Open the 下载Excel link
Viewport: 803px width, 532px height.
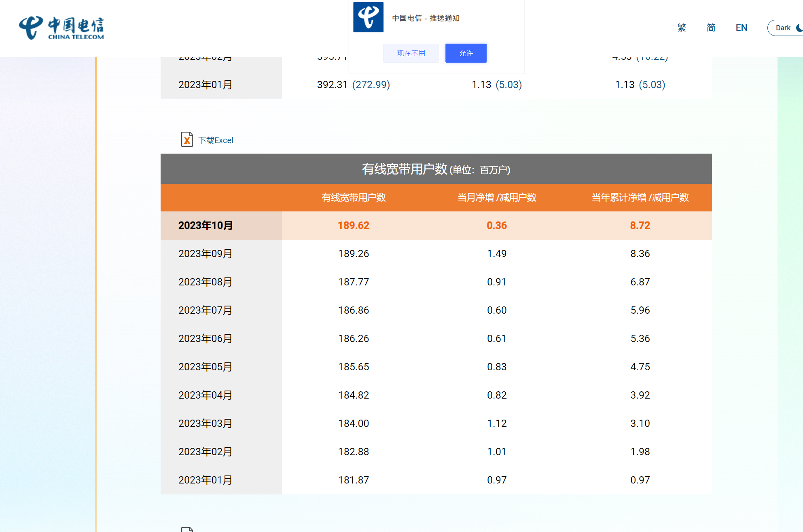click(x=216, y=140)
